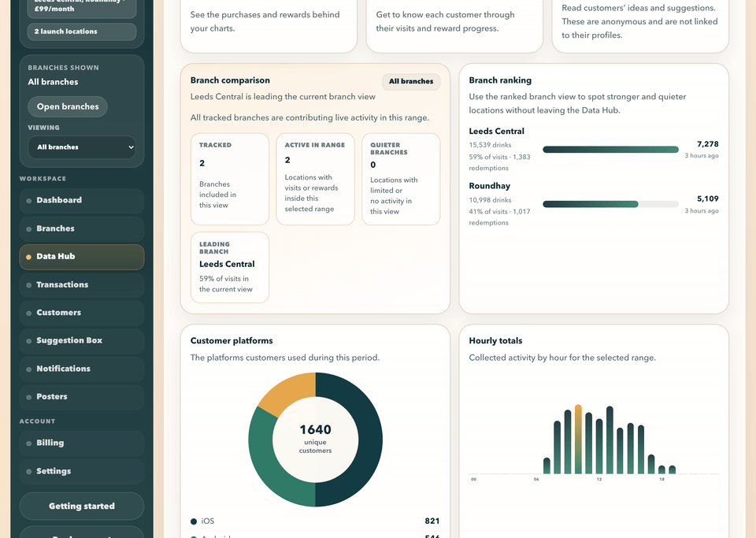Click the iOS legend color dot
The image size is (756, 538).
click(x=194, y=521)
